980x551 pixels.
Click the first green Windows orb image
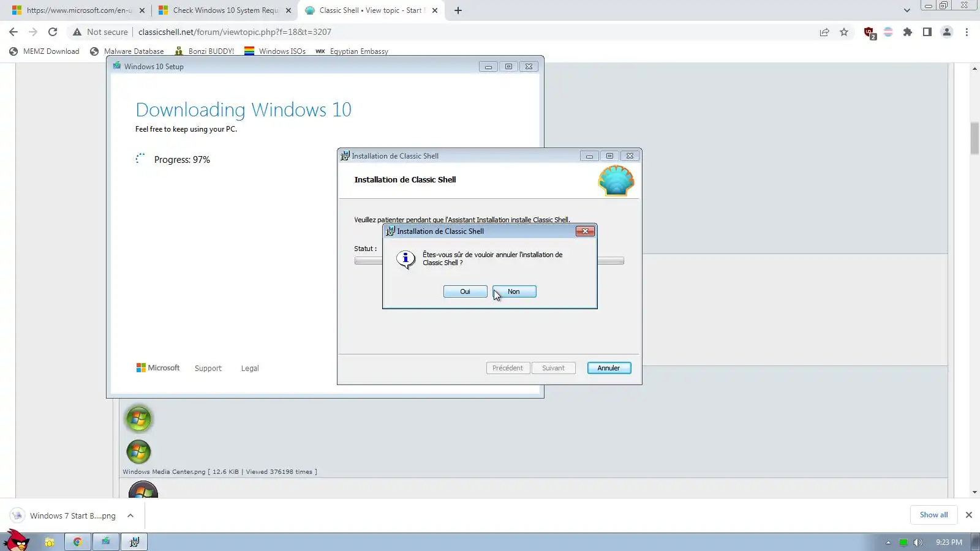(138, 419)
